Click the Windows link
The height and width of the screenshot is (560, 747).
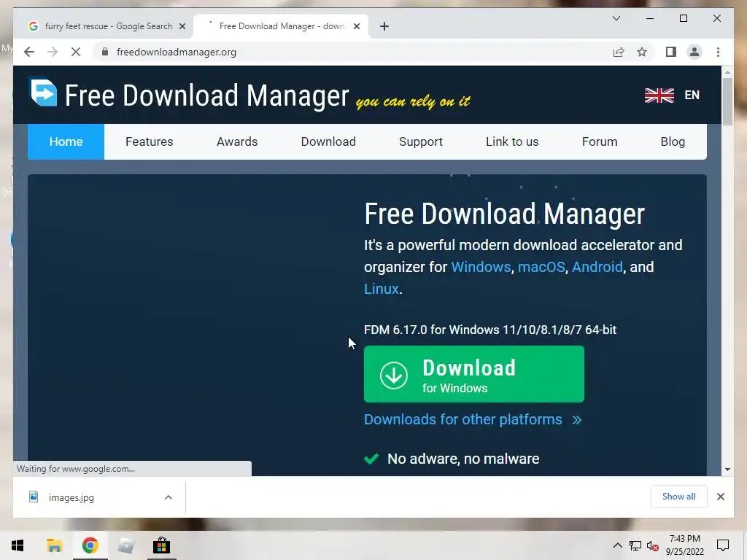[x=481, y=267]
